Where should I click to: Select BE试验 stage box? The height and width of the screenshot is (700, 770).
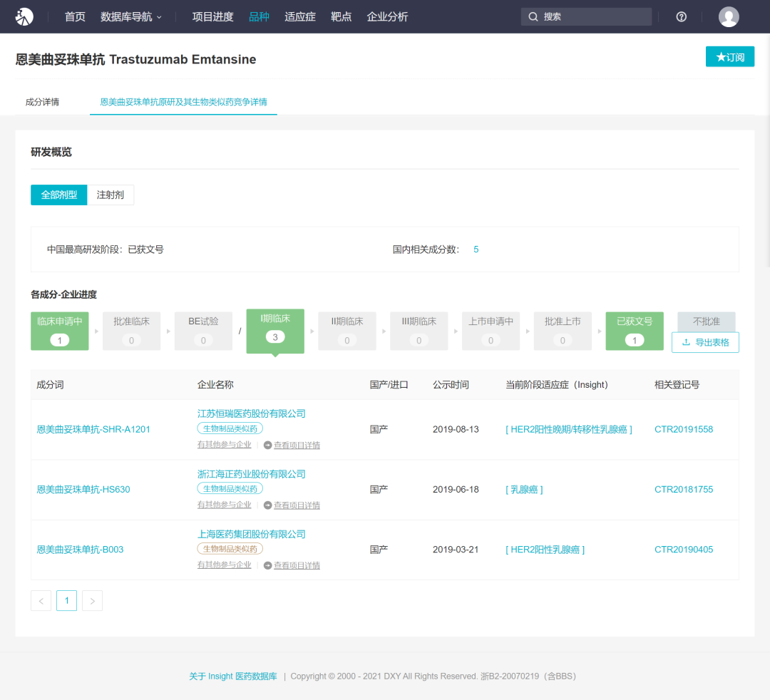[x=203, y=331]
